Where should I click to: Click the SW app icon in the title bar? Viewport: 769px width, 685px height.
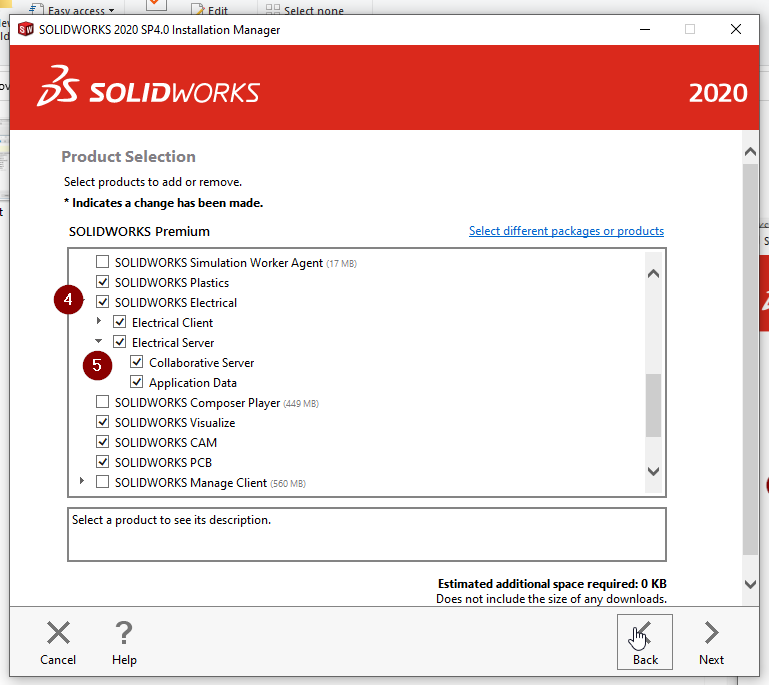(x=25, y=29)
